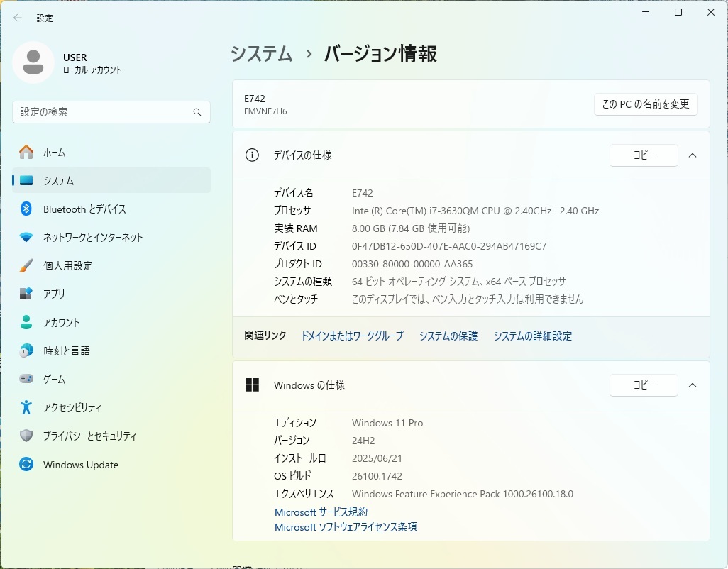Copy the デバイスの仕様 details
This screenshot has width=728, height=569.
(x=644, y=155)
